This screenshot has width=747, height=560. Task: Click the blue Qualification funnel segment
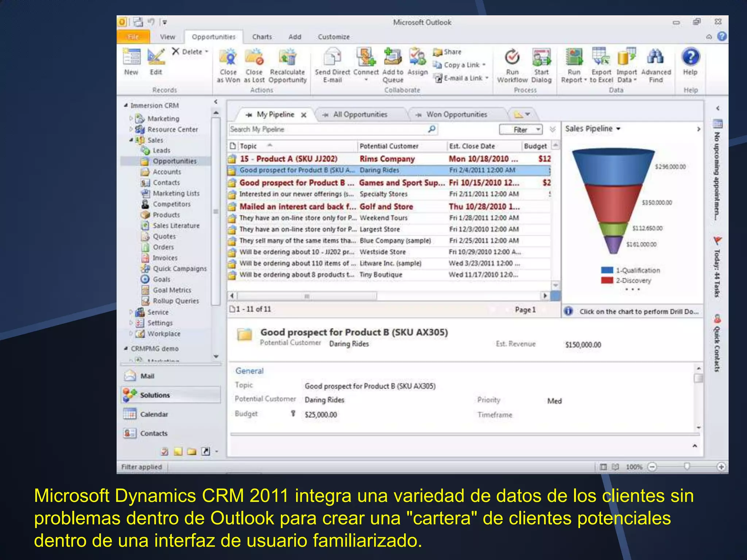pyautogui.click(x=614, y=168)
